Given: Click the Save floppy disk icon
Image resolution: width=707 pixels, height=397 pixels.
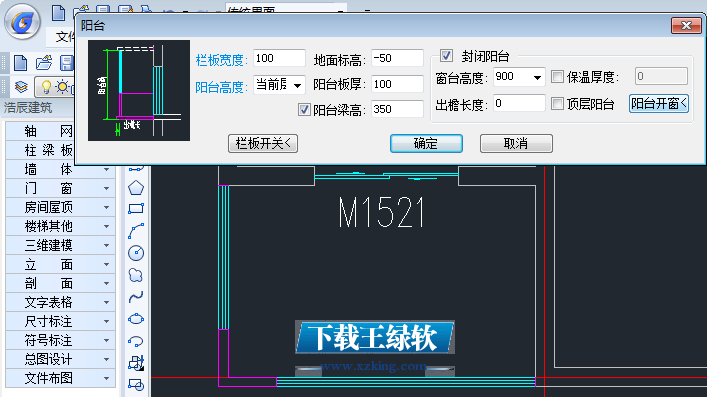Looking at the screenshot, I should pyautogui.click(x=67, y=63).
